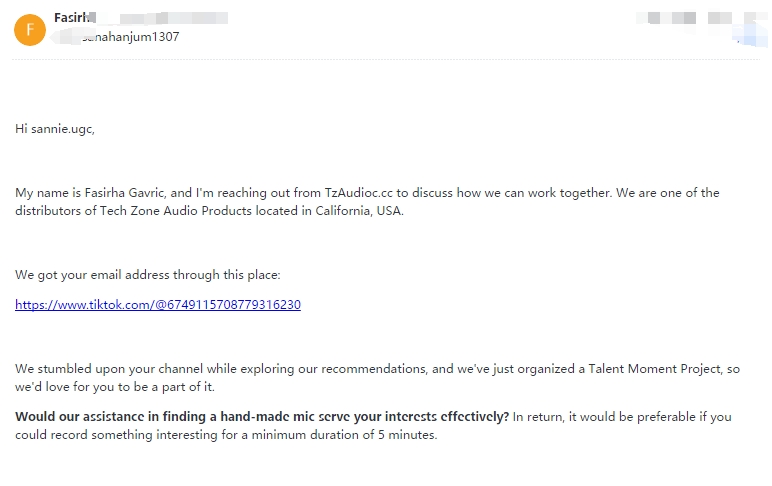The height and width of the screenshot is (486, 772).
Task: Click the greeting line Hi sannie.ugc
Action: [x=55, y=129]
